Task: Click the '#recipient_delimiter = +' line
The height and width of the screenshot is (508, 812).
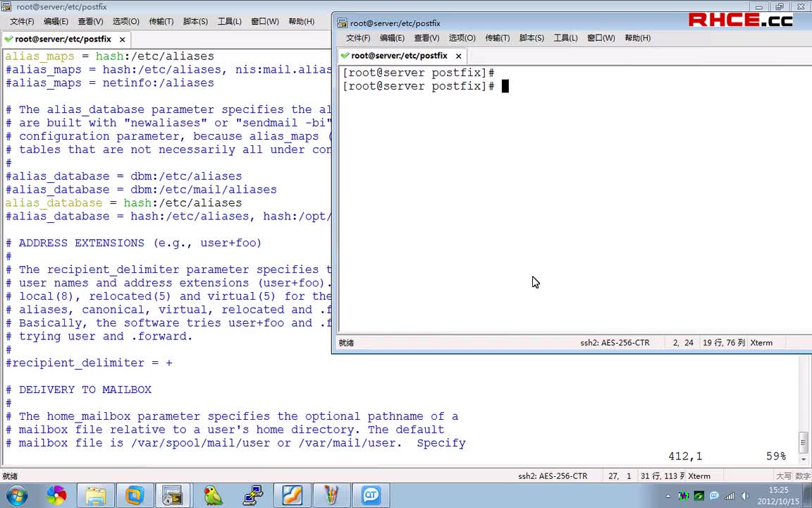Action: point(89,363)
